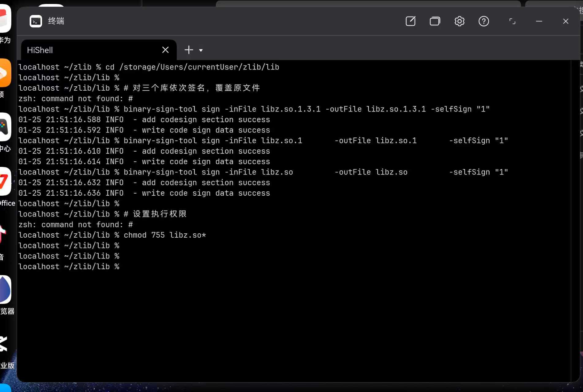583x392 pixels.
Task: Click the multi-window icon in title bar
Action: [x=435, y=21]
